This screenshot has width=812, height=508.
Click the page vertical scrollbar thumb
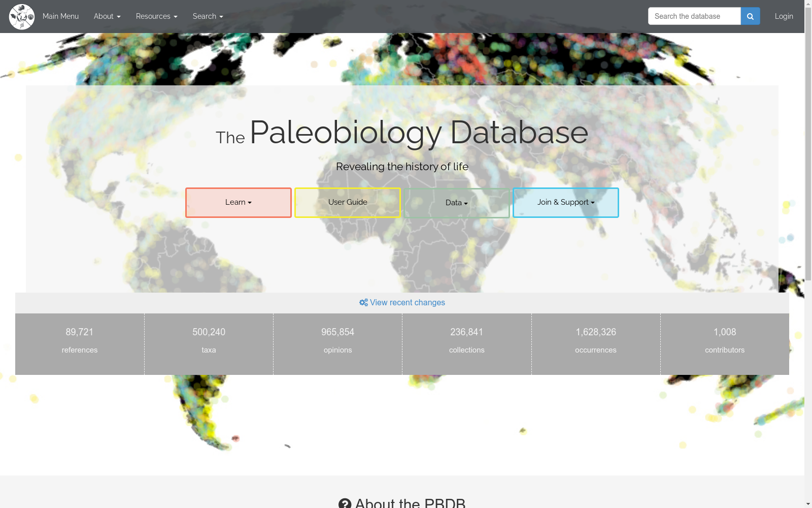(808, 144)
